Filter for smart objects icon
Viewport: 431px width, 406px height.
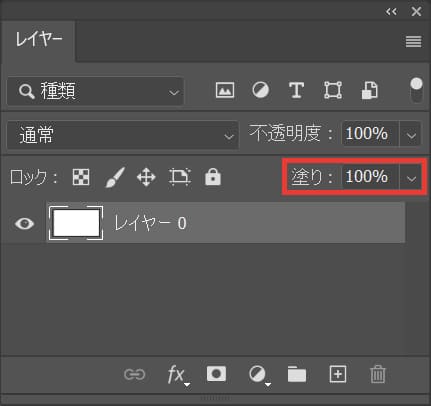(x=369, y=90)
